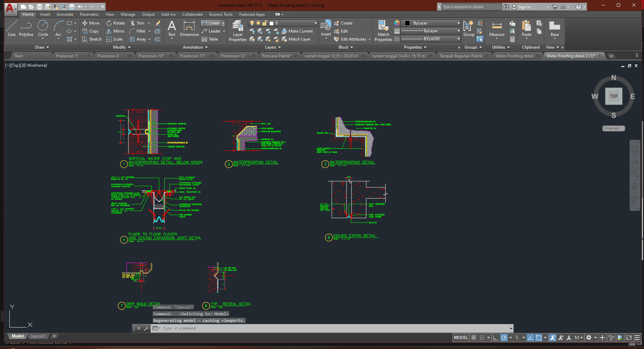This screenshot has width=644, height=349.
Task: Toggle drawing grid display in status bar
Action: [x=474, y=338]
